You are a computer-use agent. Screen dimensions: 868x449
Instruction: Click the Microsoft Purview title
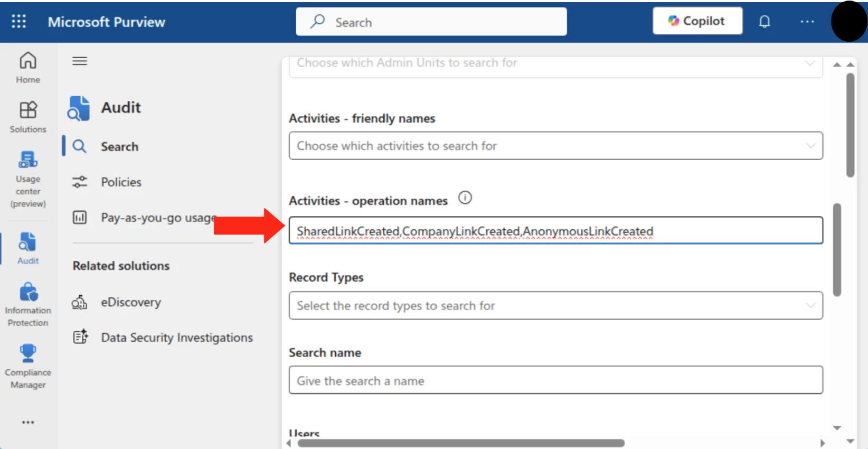[x=107, y=22]
